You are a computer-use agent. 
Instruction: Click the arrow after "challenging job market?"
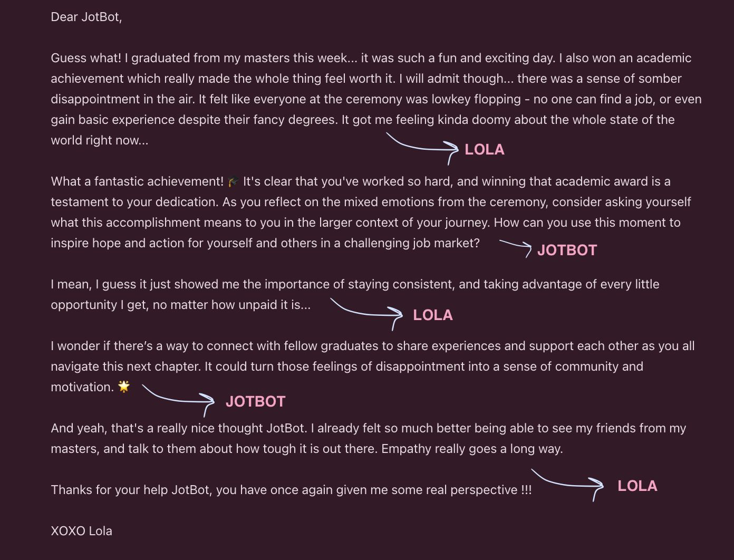[516, 246]
